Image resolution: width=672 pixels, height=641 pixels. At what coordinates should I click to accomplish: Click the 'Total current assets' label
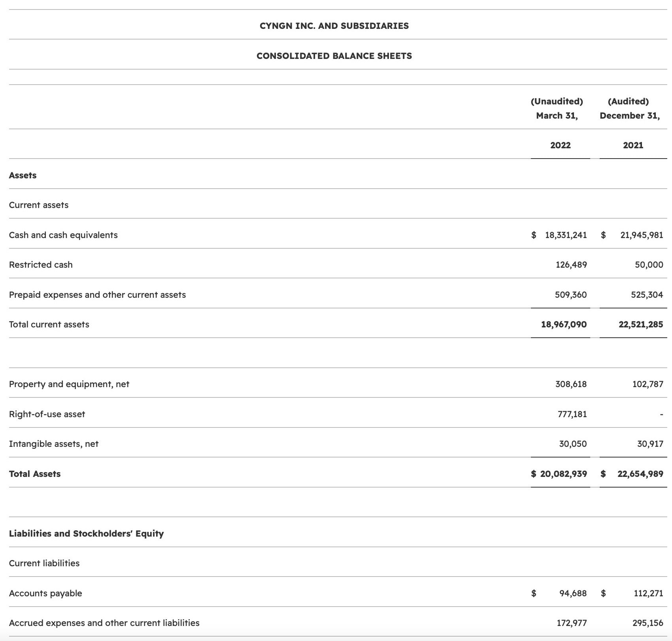pyautogui.click(x=49, y=324)
